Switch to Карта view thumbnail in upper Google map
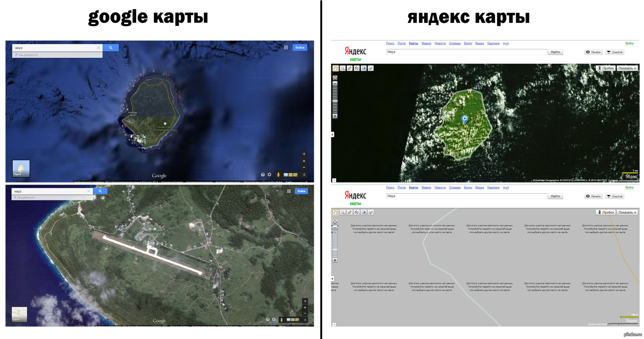 click(x=21, y=169)
